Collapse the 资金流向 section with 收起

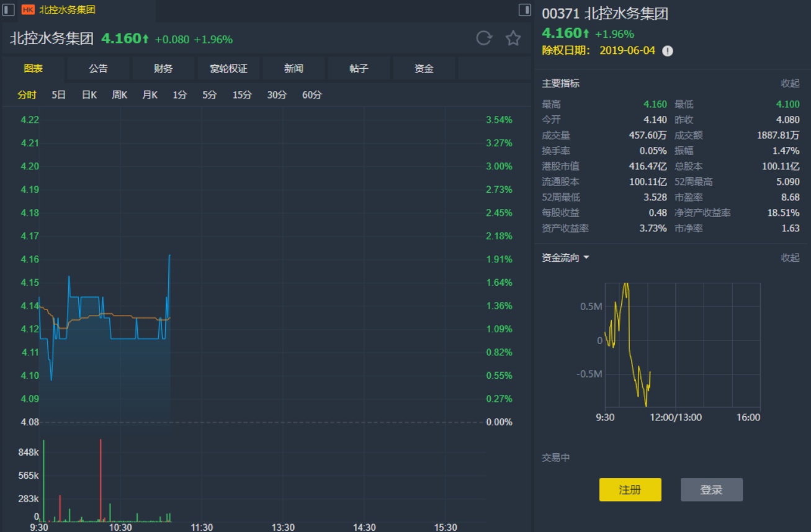(x=790, y=258)
